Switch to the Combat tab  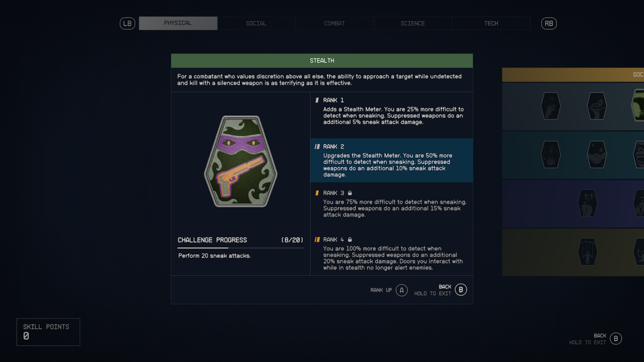click(334, 24)
